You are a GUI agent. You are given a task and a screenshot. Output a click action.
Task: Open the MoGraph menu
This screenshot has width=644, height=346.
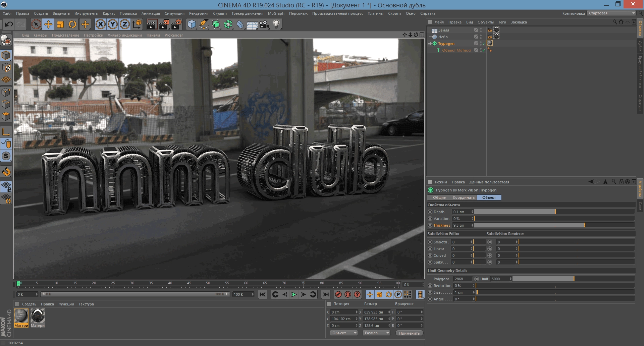276,13
